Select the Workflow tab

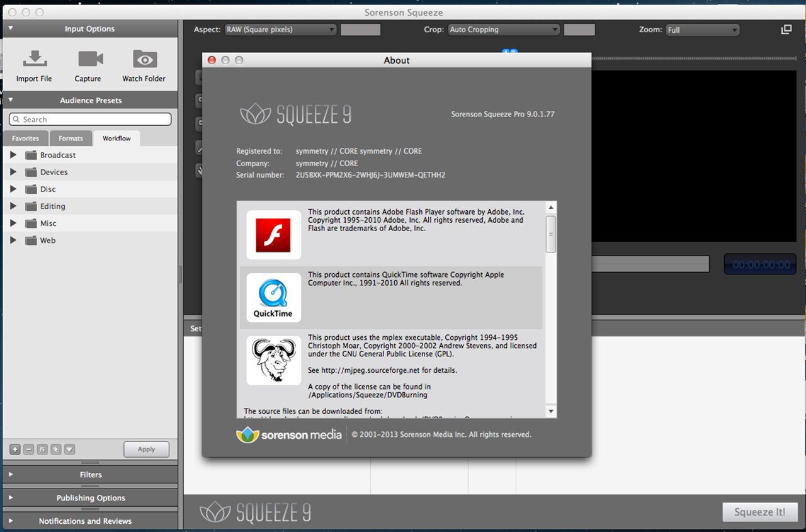116,139
